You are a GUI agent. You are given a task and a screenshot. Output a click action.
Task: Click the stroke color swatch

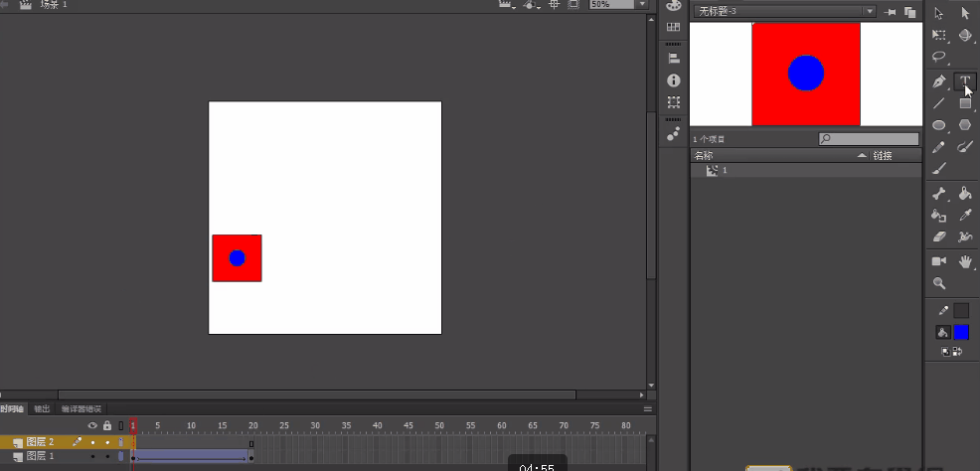961,310
